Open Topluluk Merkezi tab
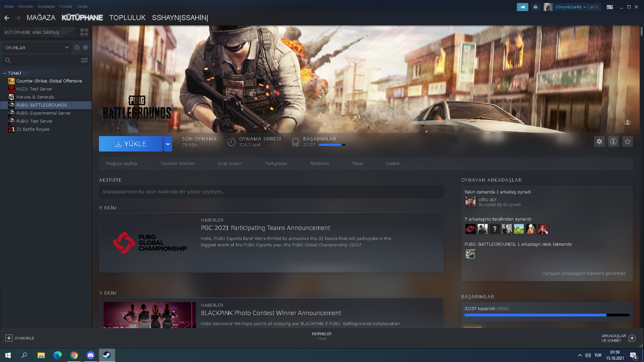 tap(177, 164)
